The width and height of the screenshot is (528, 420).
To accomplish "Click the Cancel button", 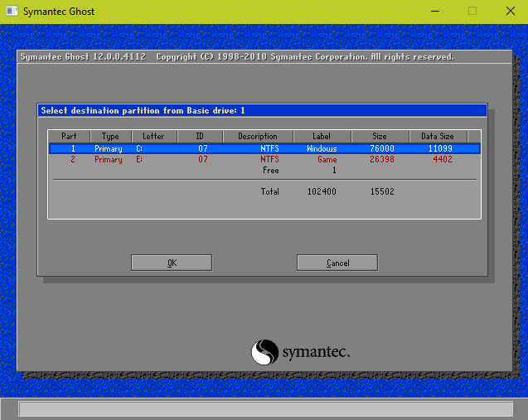I will [337, 263].
